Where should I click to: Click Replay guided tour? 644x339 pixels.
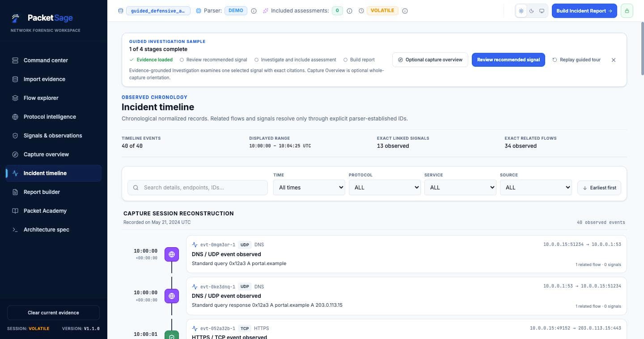point(576,60)
